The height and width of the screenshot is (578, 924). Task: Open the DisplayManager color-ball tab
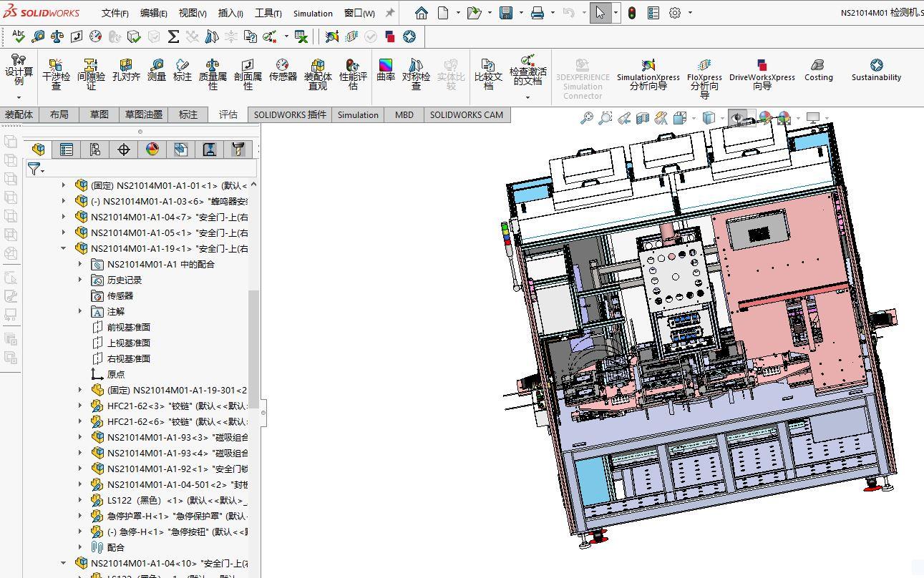(152, 149)
